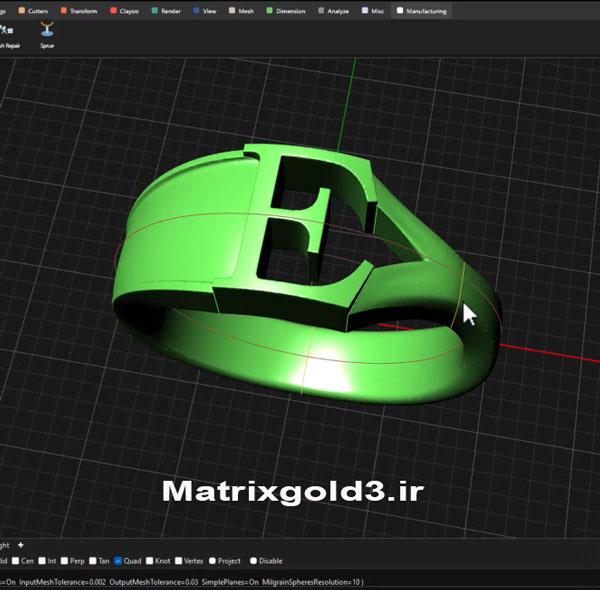Viewport: 600px width, 590px height.
Task: Open the Transform tab
Action: click(x=79, y=11)
